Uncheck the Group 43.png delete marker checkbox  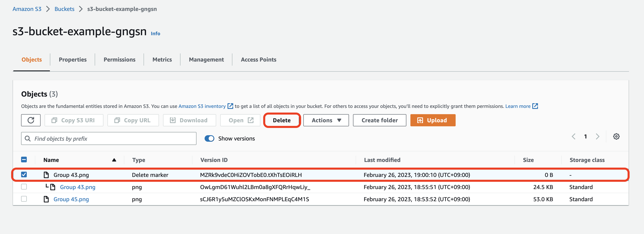pyautogui.click(x=24, y=174)
